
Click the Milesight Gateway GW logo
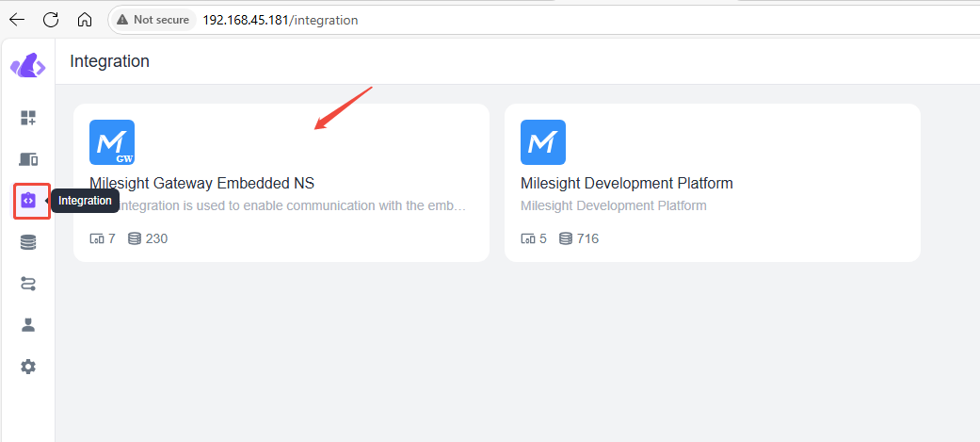click(112, 142)
